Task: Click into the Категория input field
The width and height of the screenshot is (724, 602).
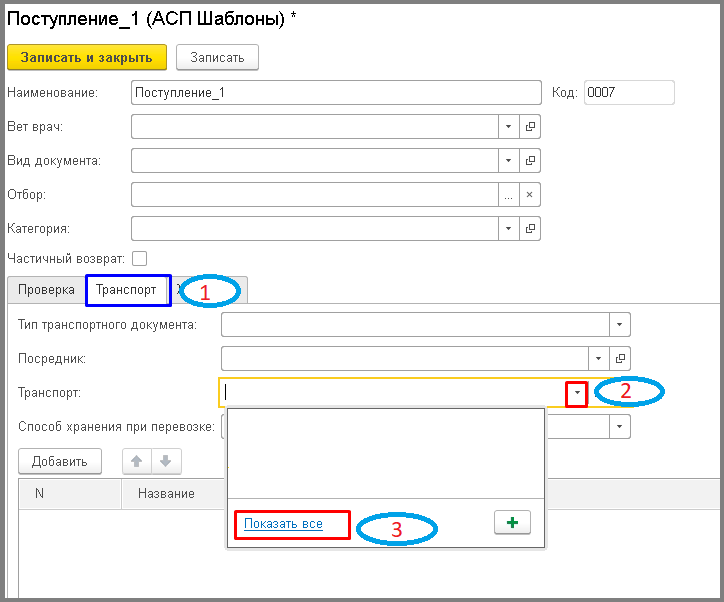Action: 314,229
